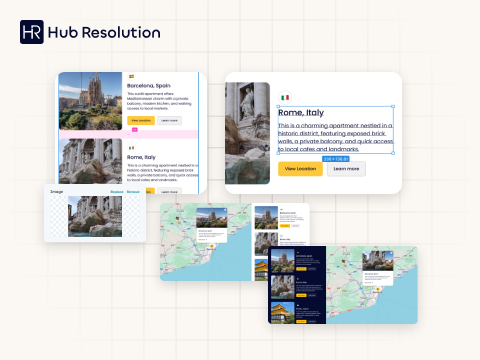
Task: Click the yellow map pin on the dark-theme map
Action: click(378, 289)
